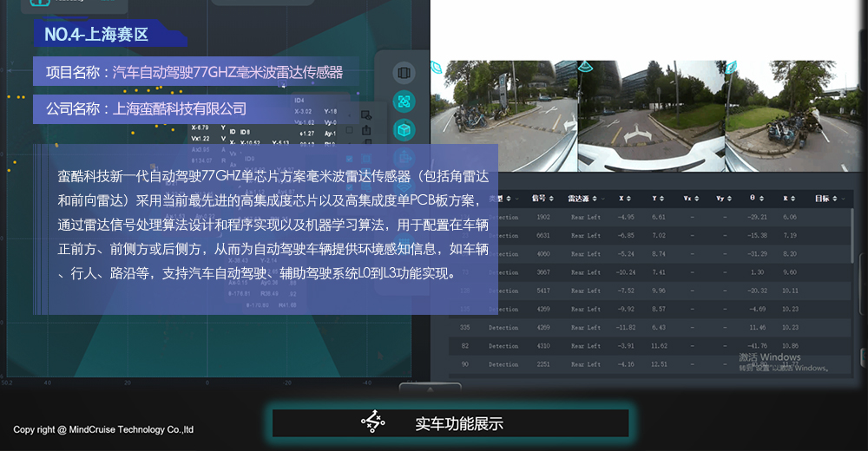Screen dimensions: 868x451
Task: Sort table by X column arrows
Action: click(628, 198)
